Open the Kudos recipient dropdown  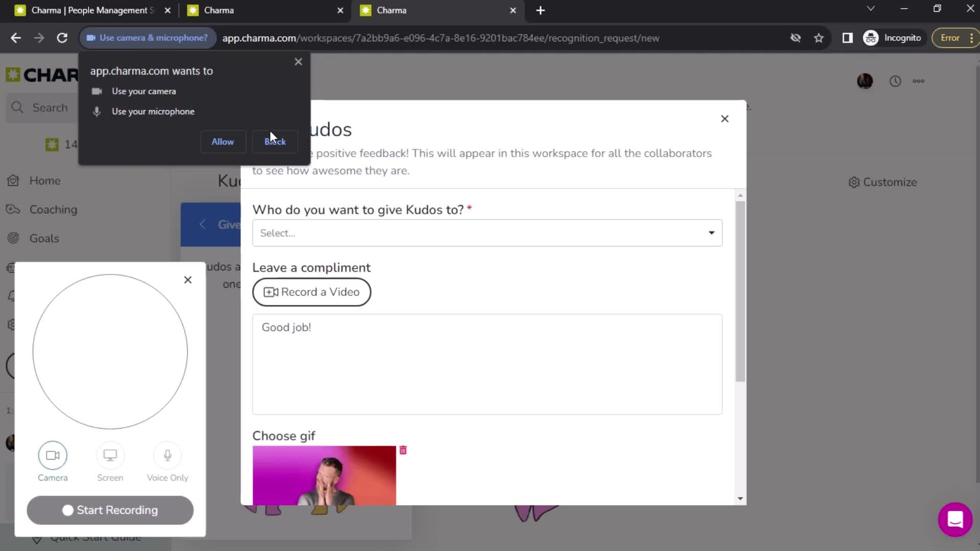[487, 233]
